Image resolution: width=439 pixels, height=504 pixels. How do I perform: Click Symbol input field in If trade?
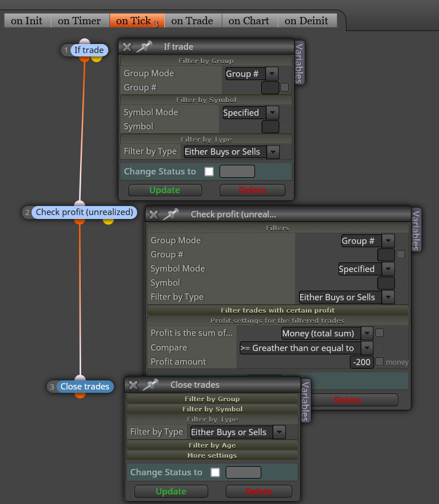(270, 126)
